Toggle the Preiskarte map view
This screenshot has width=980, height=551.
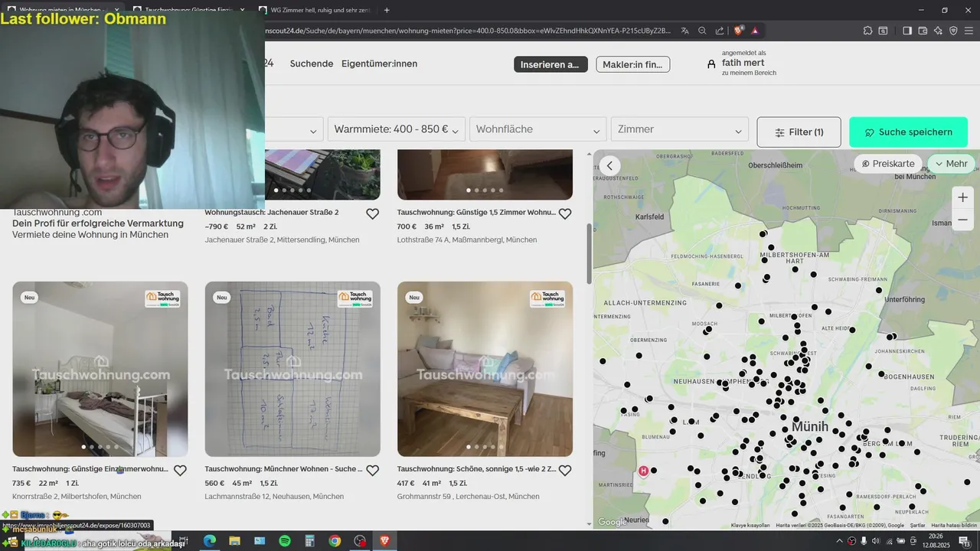coord(888,164)
